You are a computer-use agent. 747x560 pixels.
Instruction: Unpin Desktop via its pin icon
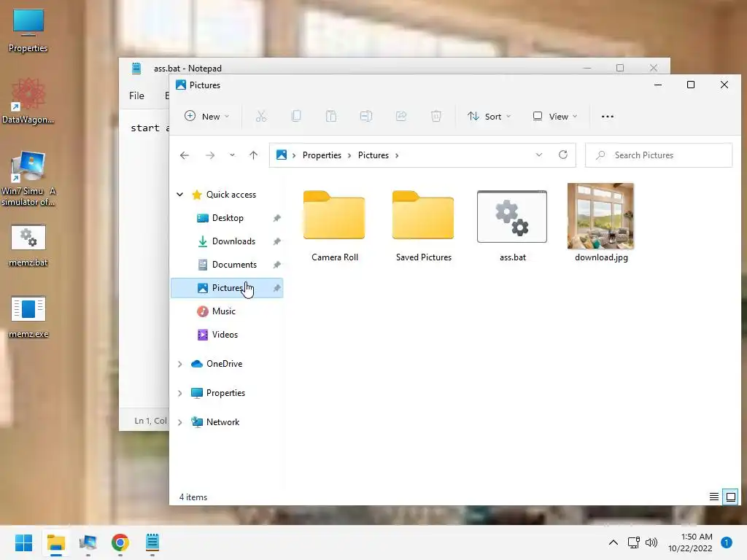(x=276, y=218)
